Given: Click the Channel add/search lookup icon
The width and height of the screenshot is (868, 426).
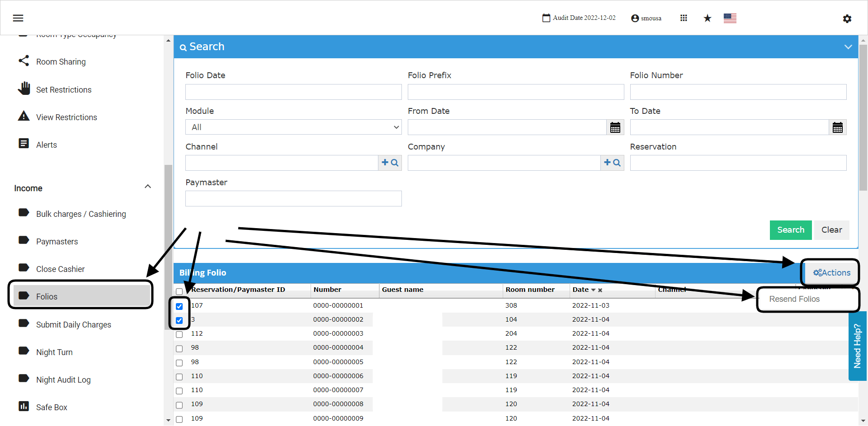Looking at the screenshot, I should 390,163.
